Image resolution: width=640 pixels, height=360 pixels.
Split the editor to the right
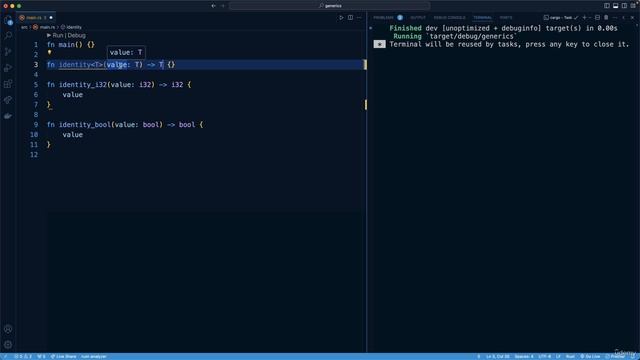click(350, 18)
